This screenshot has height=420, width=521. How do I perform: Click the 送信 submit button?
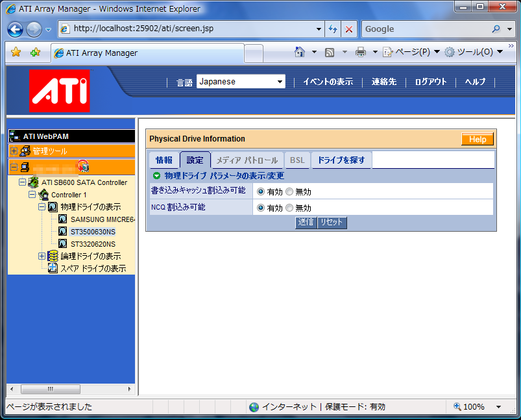[306, 223]
